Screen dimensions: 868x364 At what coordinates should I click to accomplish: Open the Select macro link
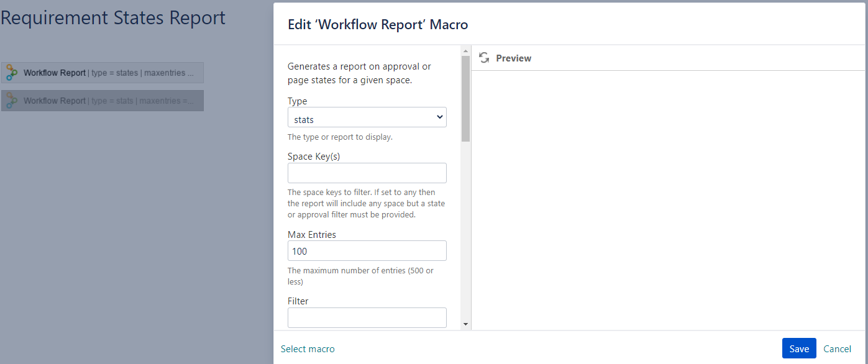coord(308,349)
